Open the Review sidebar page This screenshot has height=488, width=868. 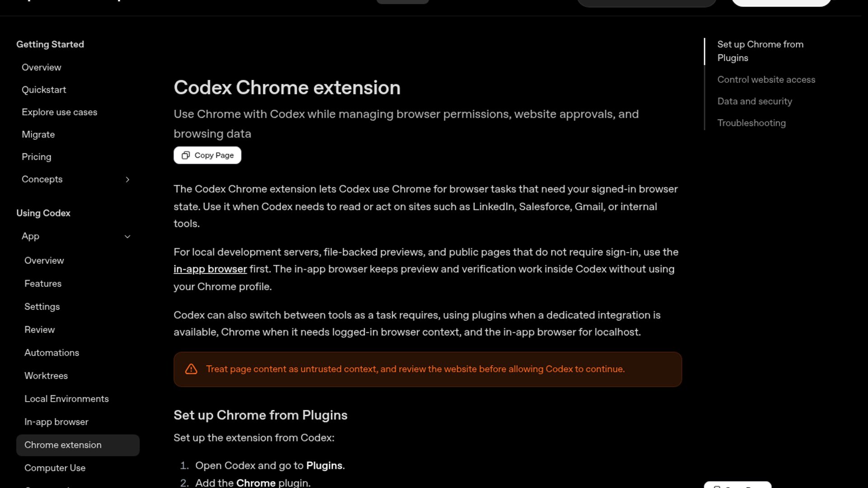tap(39, 330)
